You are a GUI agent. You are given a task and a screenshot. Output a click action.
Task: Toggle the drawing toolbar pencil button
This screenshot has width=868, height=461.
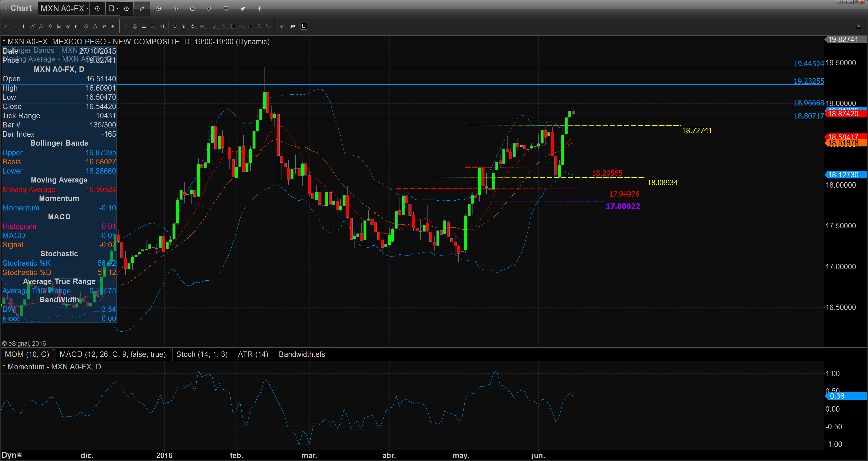142,8
